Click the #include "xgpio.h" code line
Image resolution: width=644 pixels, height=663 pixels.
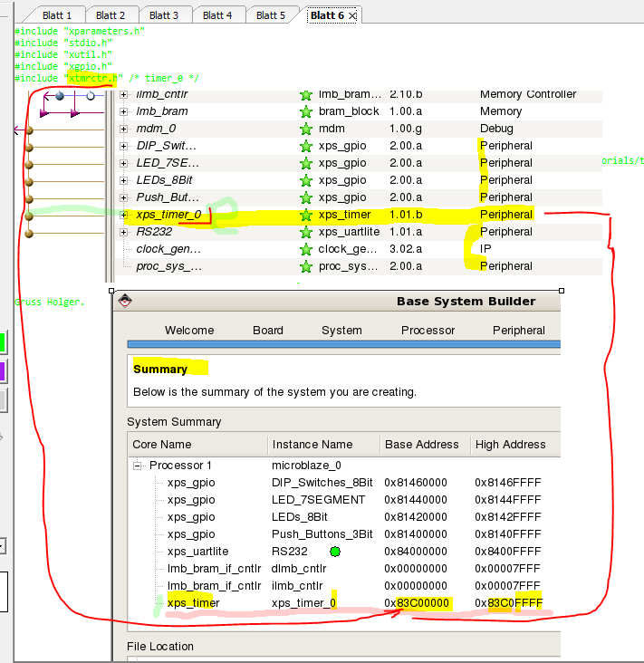63,67
